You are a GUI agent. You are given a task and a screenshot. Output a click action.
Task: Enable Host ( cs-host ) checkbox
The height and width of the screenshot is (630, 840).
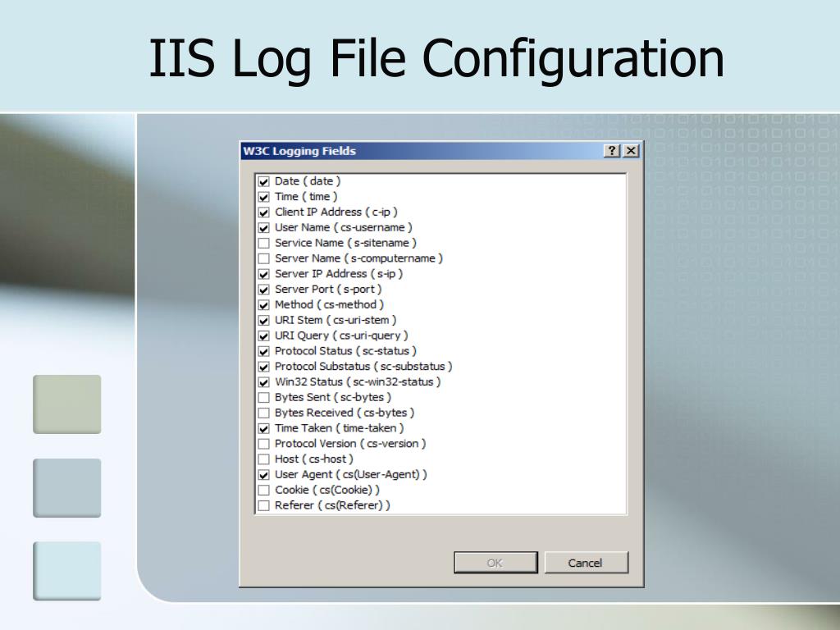pyautogui.click(x=263, y=459)
